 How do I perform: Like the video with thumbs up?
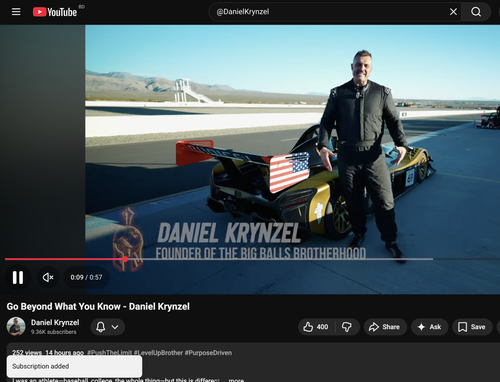click(316, 327)
